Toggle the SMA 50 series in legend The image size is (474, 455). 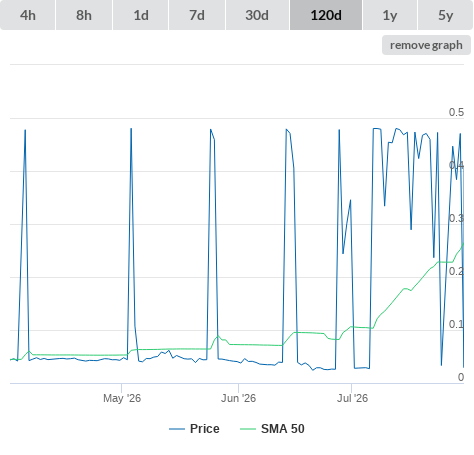[283, 429]
